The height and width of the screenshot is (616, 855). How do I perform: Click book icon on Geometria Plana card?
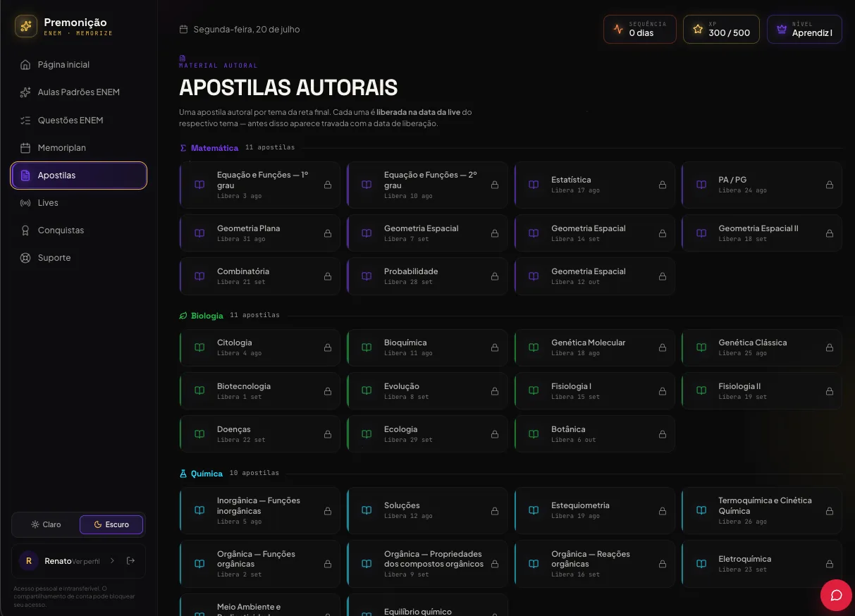[x=199, y=233]
